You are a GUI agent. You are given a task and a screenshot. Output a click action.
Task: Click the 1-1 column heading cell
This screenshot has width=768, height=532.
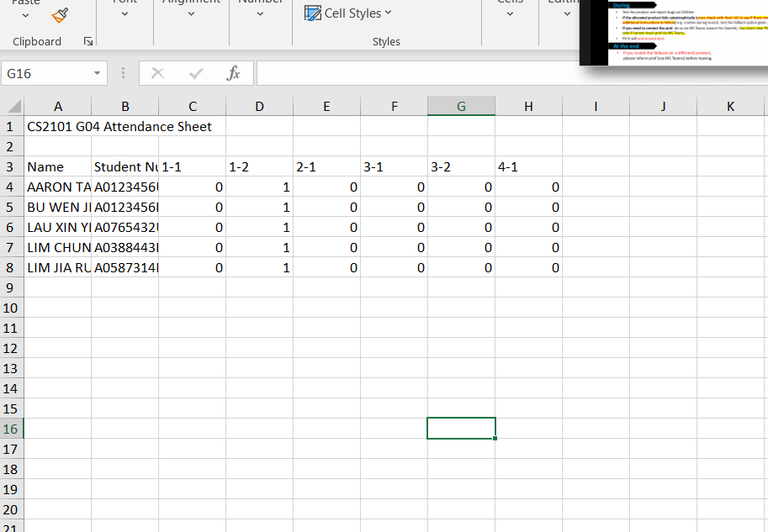coord(193,167)
